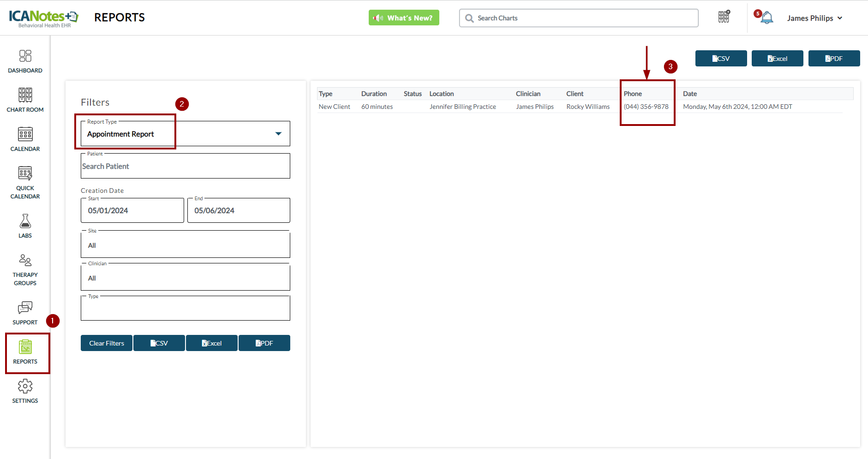Open the Labs flask icon
Screen dimensions: 868x459
(25, 226)
